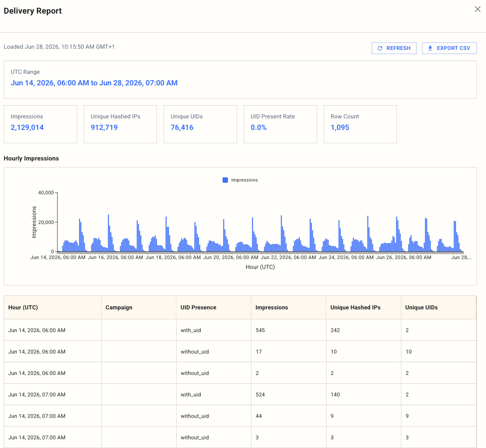Click the Hour (UTC) column header

point(53,307)
